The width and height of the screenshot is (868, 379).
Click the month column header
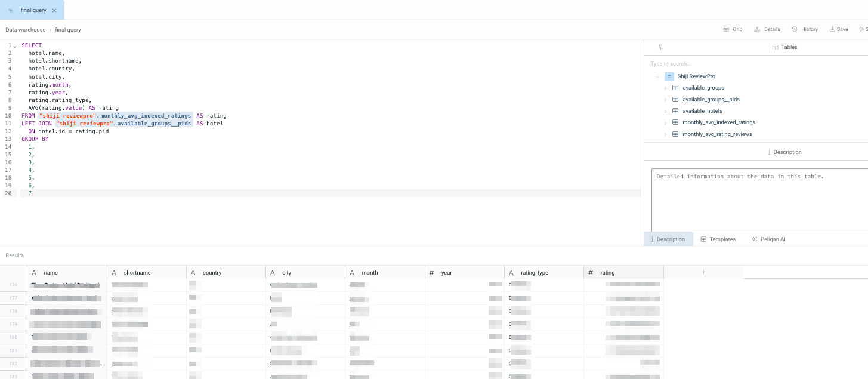385,273
